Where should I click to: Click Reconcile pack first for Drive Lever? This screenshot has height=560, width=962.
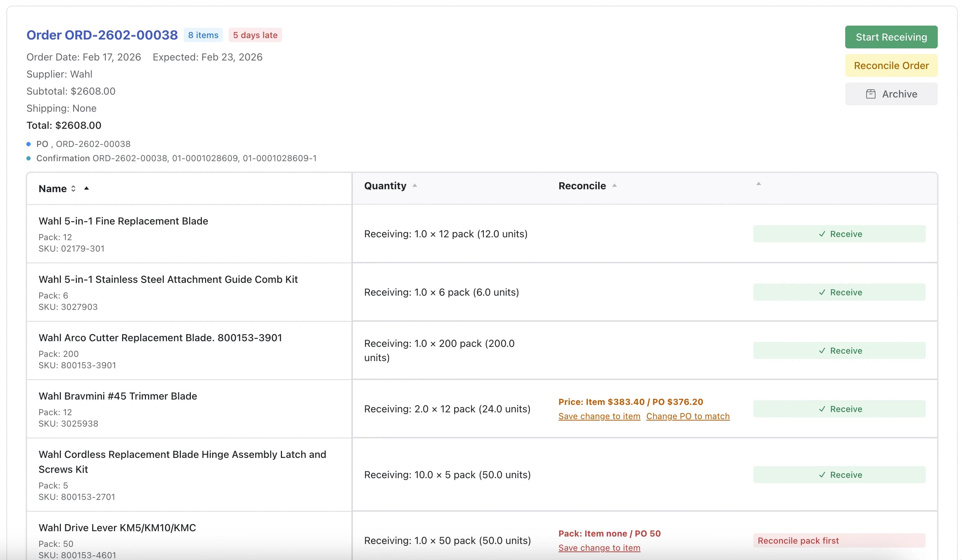click(839, 540)
